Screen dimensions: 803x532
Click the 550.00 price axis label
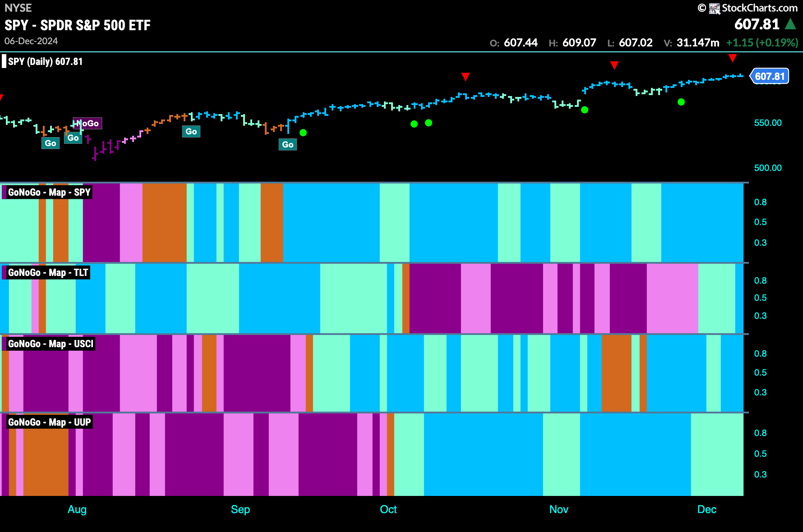768,123
